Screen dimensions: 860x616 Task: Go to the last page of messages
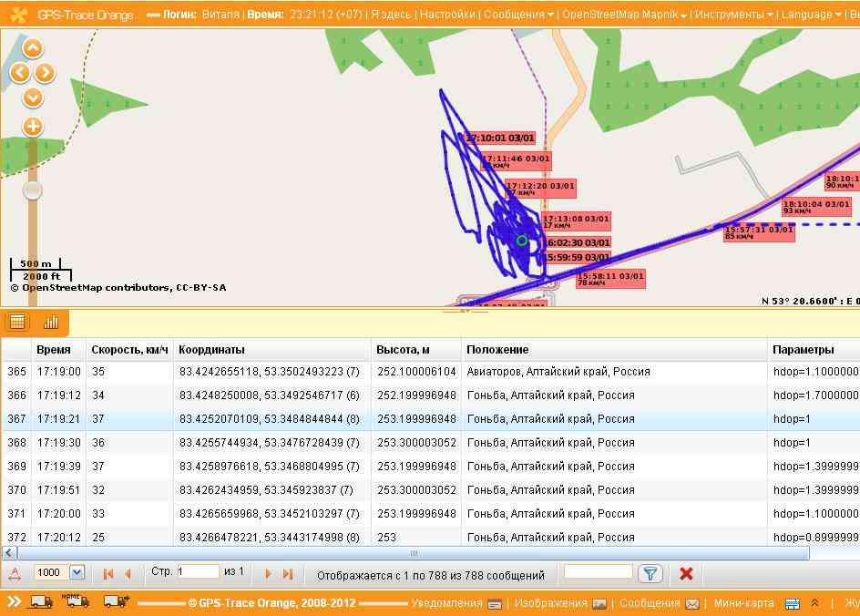pyautogui.click(x=288, y=573)
